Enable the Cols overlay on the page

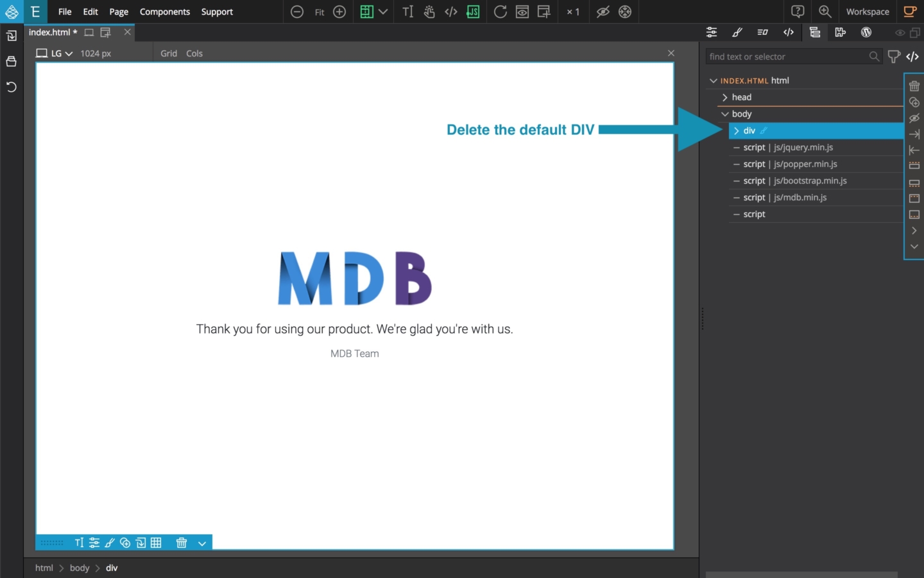pos(194,53)
